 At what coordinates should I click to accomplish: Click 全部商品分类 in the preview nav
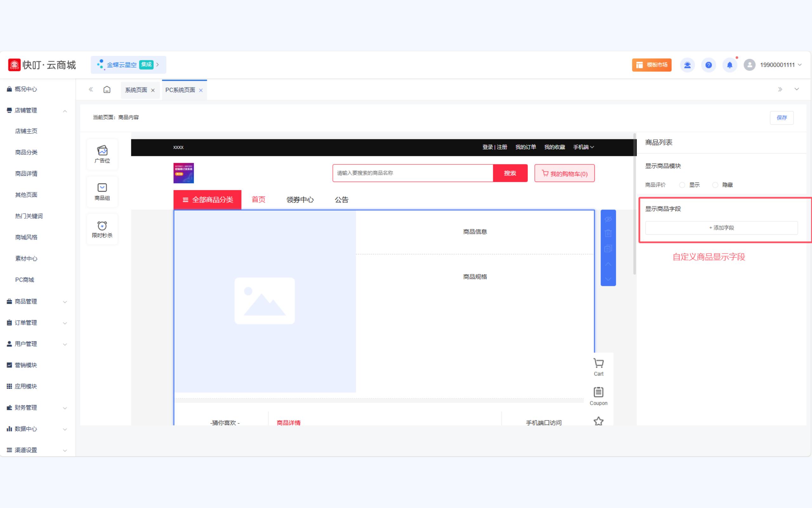tap(207, 200)
